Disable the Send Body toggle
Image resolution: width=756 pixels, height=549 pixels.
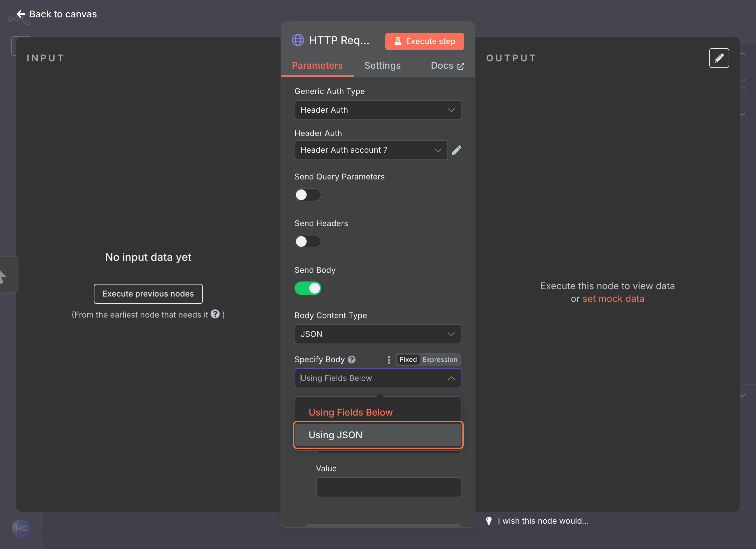pyautogui.click(x=308, y=288)
